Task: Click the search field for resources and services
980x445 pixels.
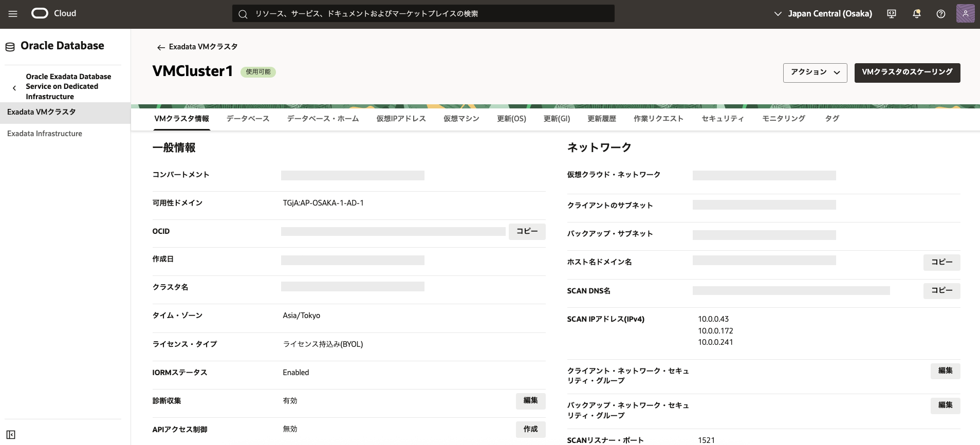Action: pyautogui.click(x=423, y=14)
